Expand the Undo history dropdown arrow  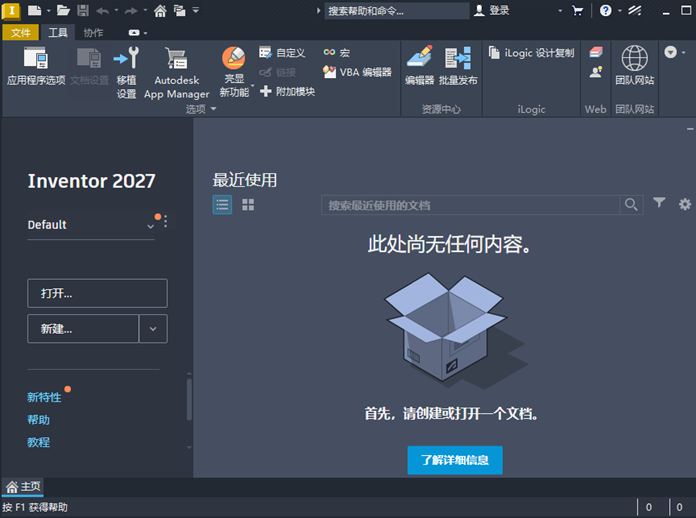pos(116,10)
